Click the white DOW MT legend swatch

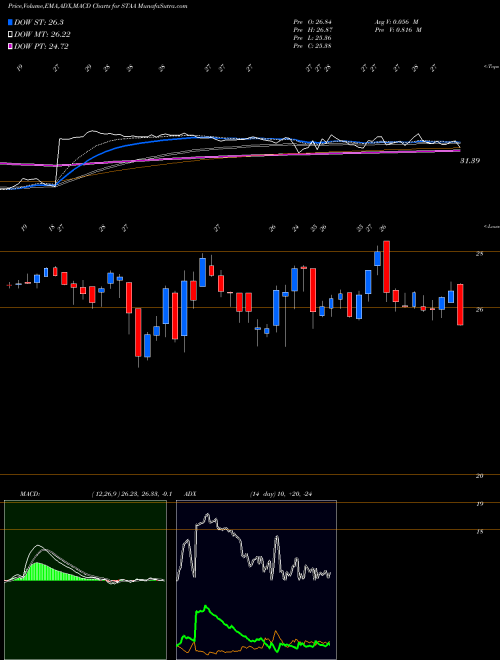pos(10,34)
